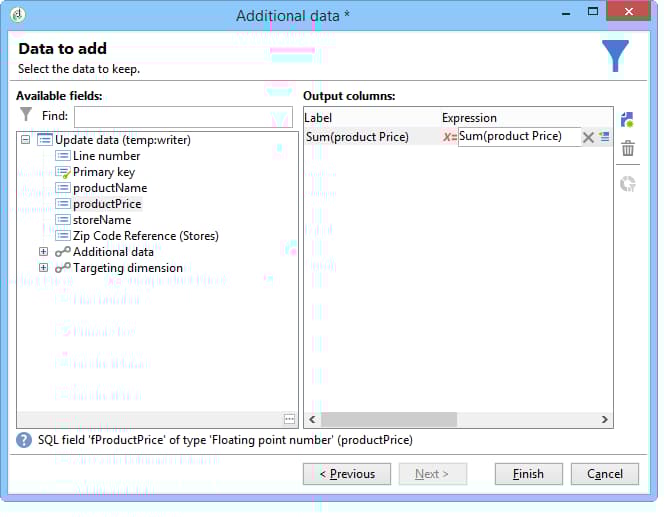Edit the Sum(product Price) expression field
The width and height of the screenshot is (665, 517).
coord(519,137)
